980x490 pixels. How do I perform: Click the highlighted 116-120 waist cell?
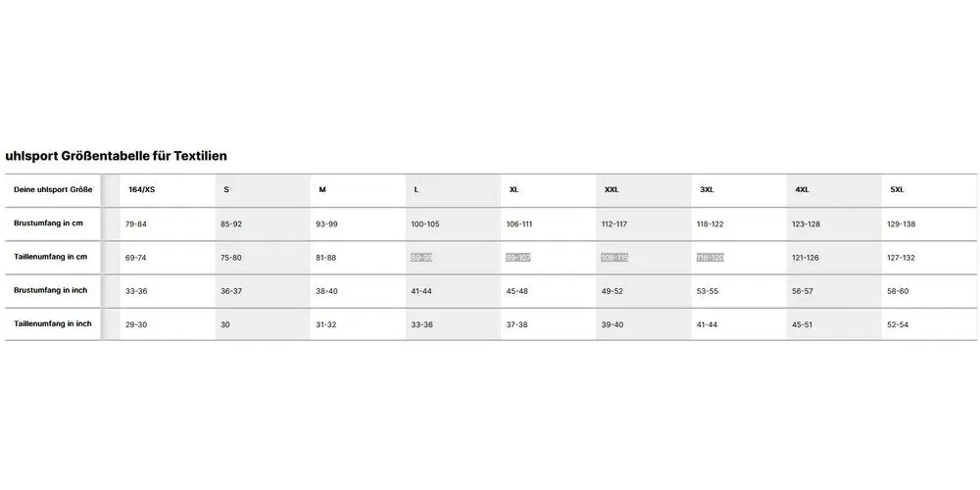710,258
